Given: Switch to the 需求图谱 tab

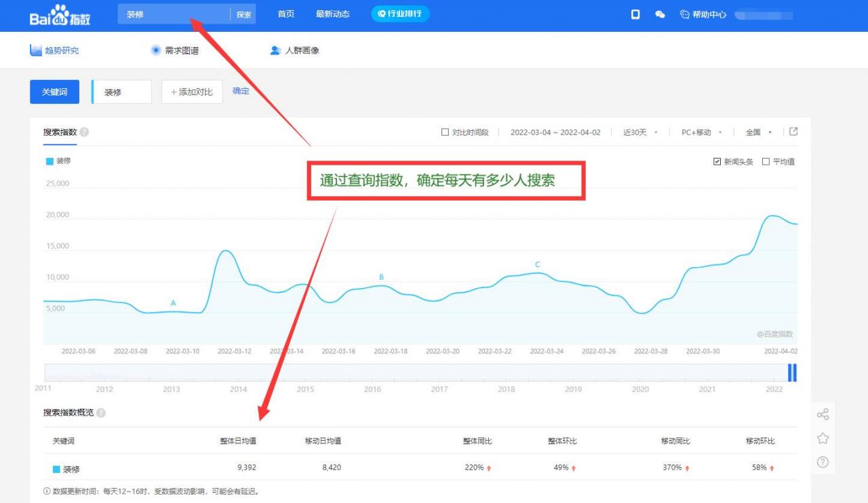Looking at the screenshot, I should pos(175,49).
